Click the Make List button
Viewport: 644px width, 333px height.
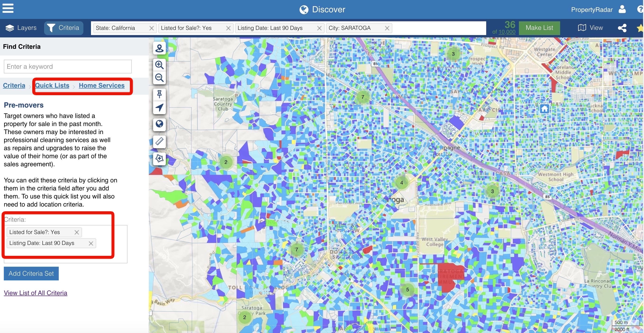540,28
